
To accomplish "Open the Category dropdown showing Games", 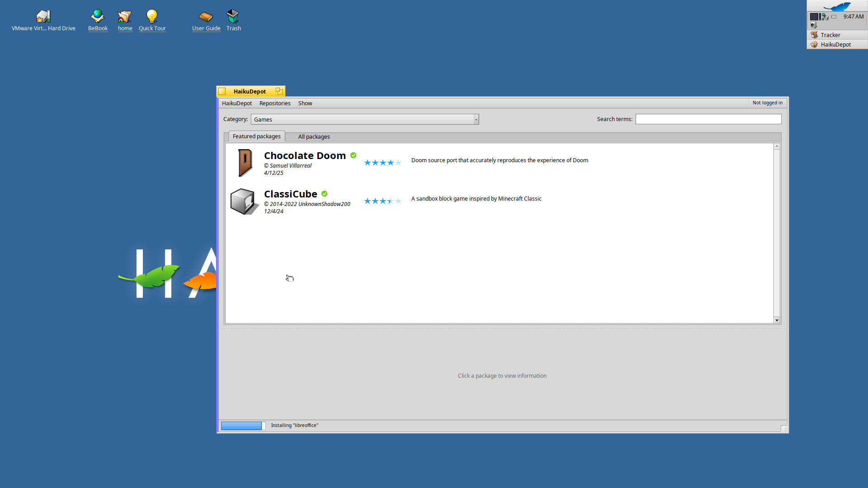I will pos(365,119).
